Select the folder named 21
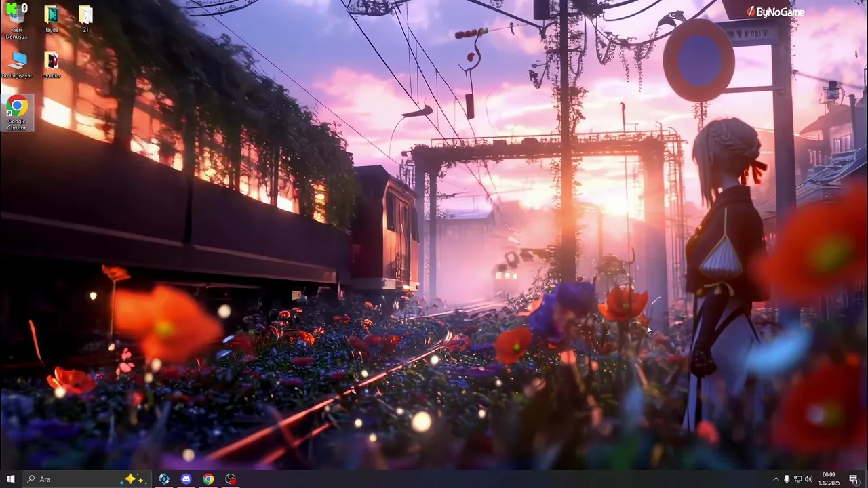This screenshot has height=488, width=868. pyautogui.click(x=85, y=19)
